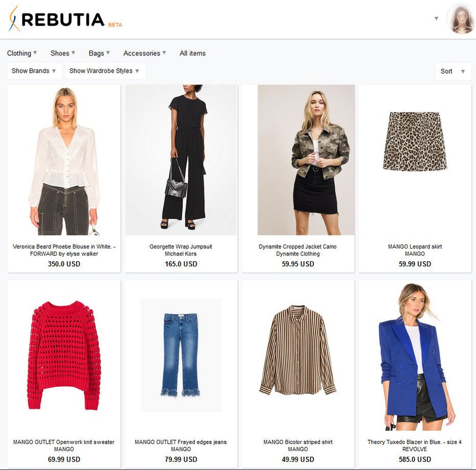Open the Show Wardrobe Styles filter
Screen dimensions: 476x470
pos(105,71)
